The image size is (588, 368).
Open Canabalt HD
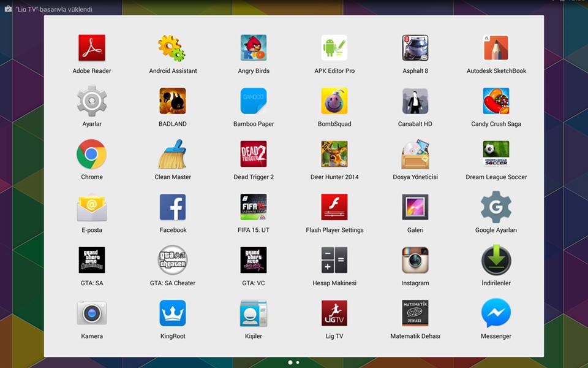pyautogui.click(x=415, y=101)
